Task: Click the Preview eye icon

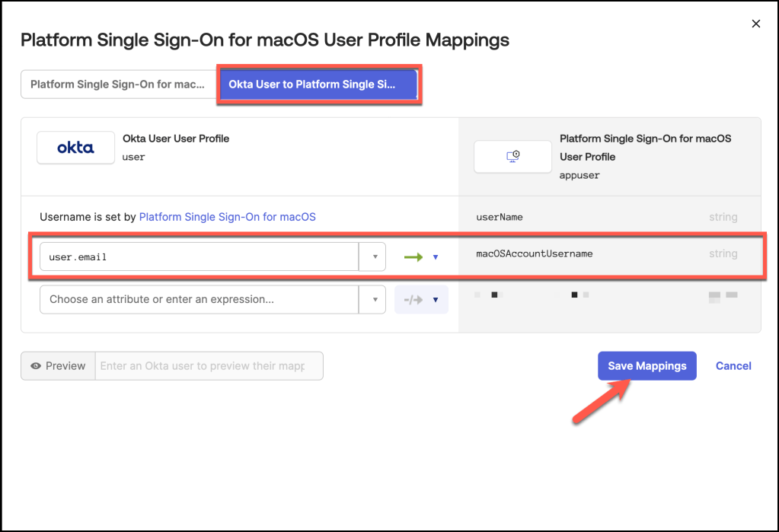Action: tap(36, 366)
